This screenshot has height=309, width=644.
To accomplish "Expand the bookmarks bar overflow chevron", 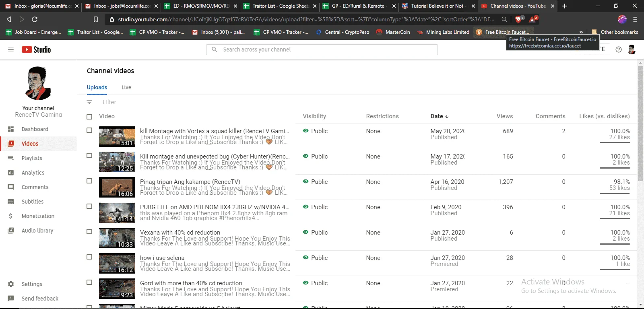I will pos(581,32).
